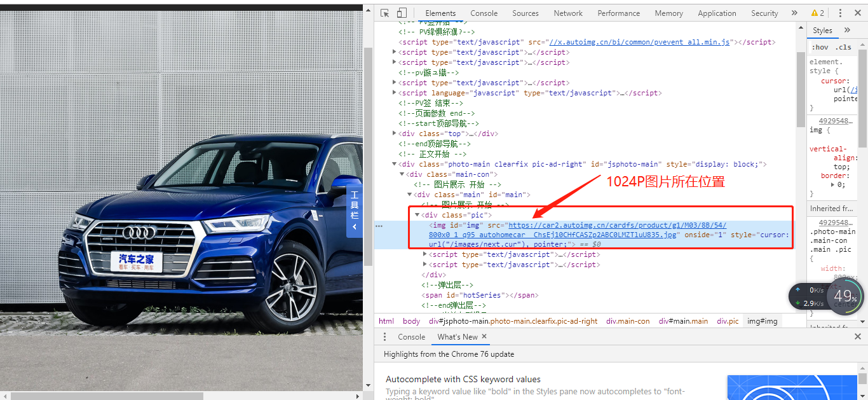Collapse the div class="pic" node
The width and height of the screenshot is (868, 400).
(x=417, y=215)
